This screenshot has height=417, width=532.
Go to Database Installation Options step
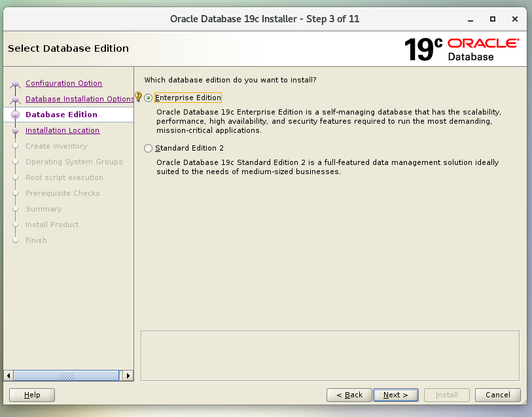pos(79,99)
